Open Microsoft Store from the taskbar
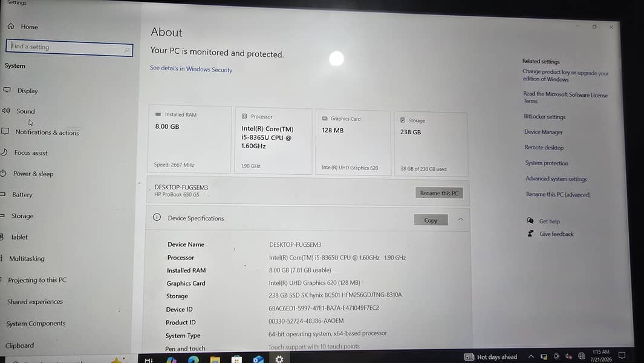This screenshot has height=363, width=644. [236, 360]
